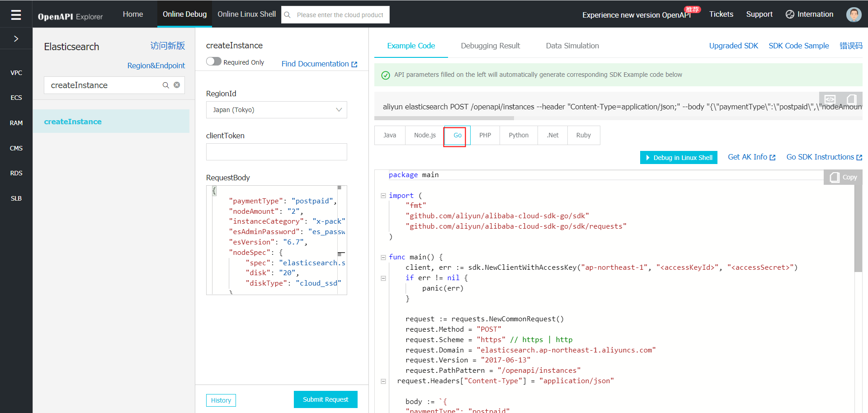This screenshot has height=413, width=868.
Task: Open RAM in the product sidebar
Action: 16,123
